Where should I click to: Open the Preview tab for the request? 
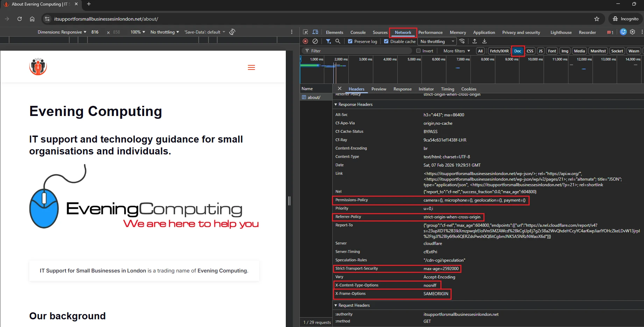(378, 89)
